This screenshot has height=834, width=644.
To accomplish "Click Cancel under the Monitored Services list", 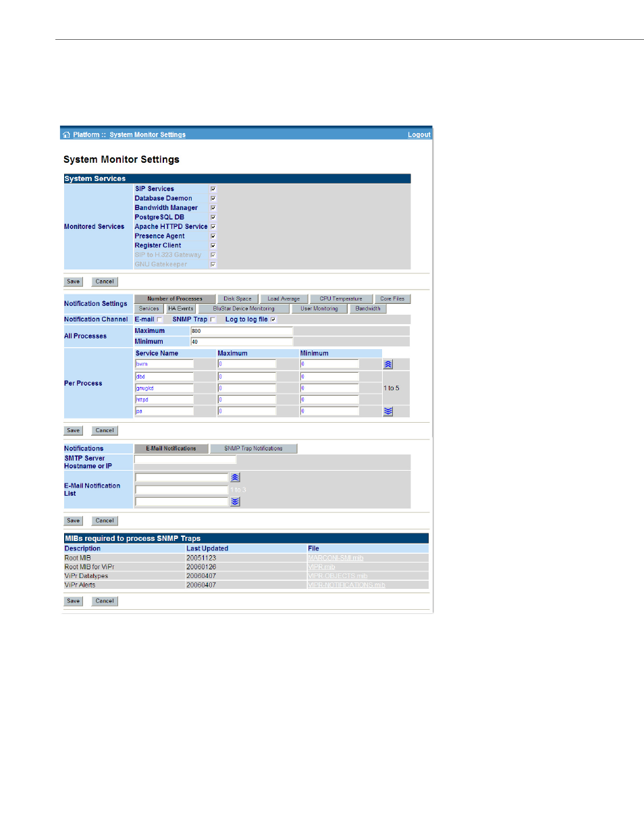I will (x=105, y=282).
